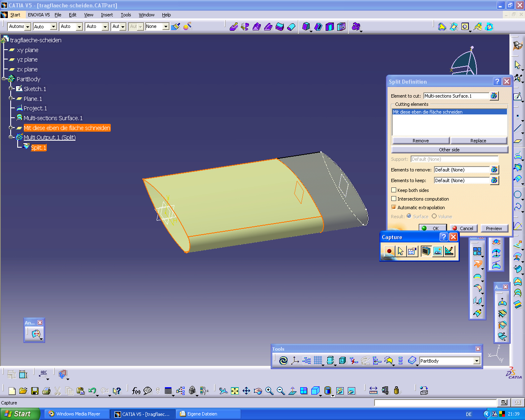Enable Keep both sides checkbox
This screenshot has height=420, width=525.
394,190
